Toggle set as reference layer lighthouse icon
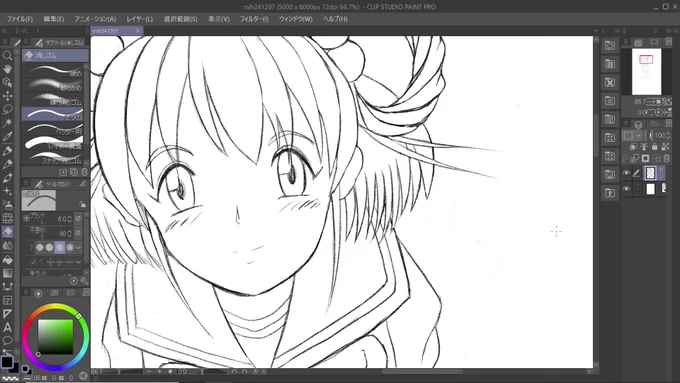Viewport: 680px width, 383px height. pos(644,147)
